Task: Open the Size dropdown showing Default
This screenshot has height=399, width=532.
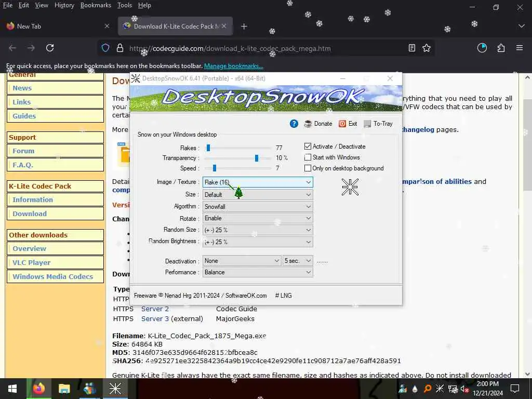Action: [x=258, y=195]
